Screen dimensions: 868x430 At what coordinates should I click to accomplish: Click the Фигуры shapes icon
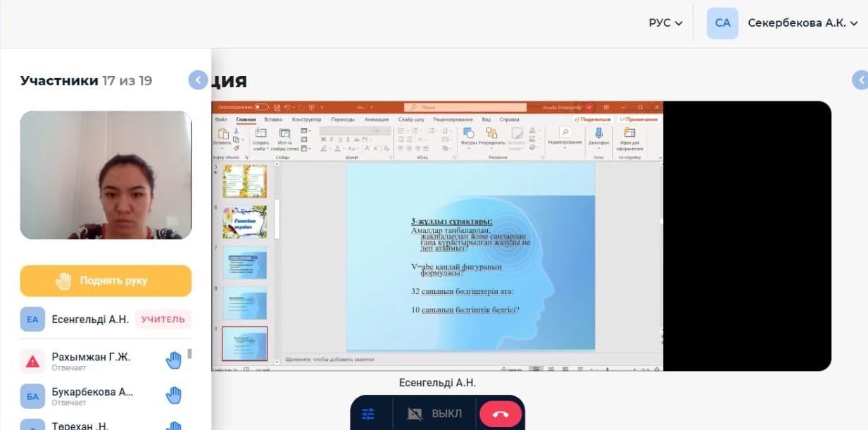point(468,133)
